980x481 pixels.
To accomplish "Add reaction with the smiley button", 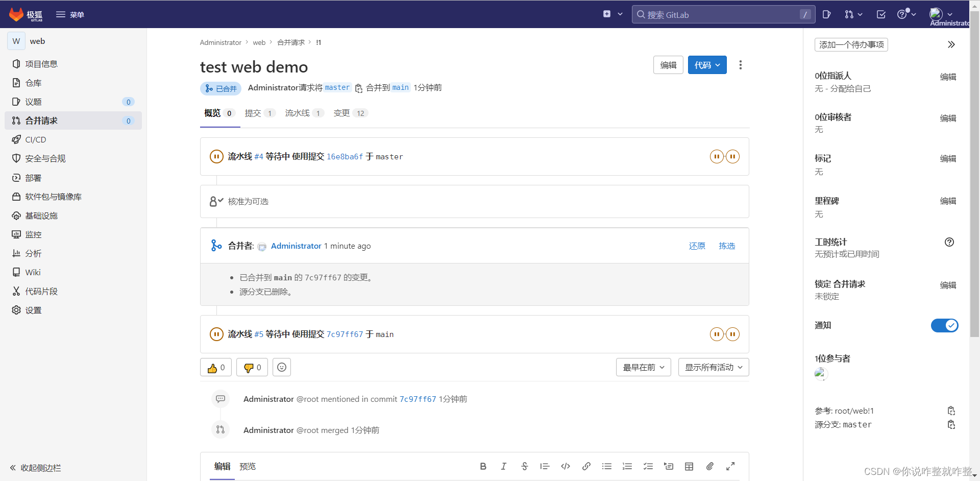I will tap(282, 368).
